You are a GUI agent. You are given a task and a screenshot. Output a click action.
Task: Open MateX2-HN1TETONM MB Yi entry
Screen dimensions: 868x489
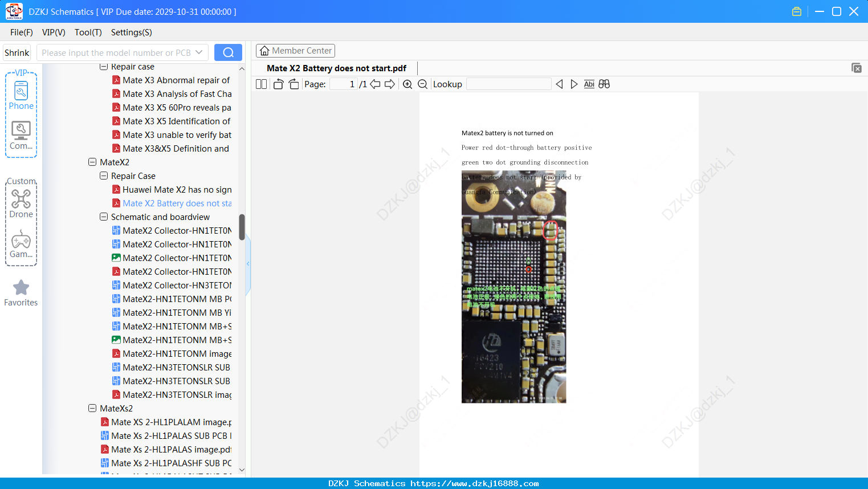[172, 313]
